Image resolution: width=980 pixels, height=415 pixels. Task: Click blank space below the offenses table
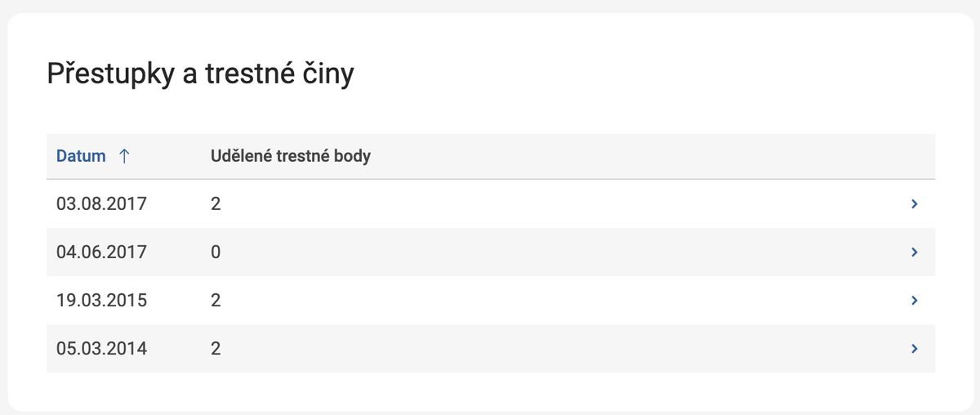[490, 390]
